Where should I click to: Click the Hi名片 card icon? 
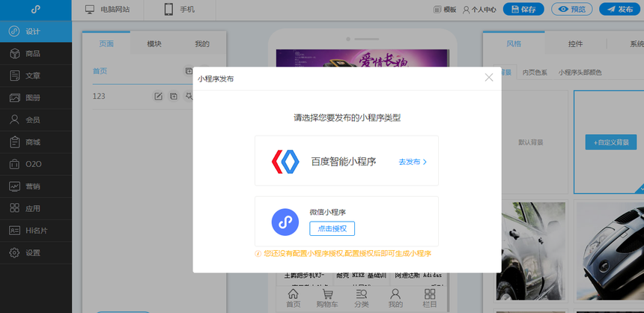pyautogui.click(x=15, y=231)
